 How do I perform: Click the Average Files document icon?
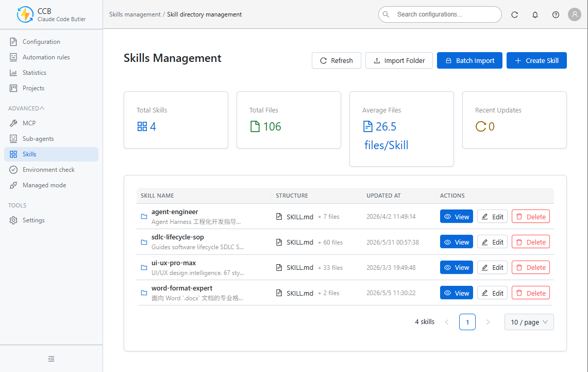pyautogui.click(x=368, y=126)
